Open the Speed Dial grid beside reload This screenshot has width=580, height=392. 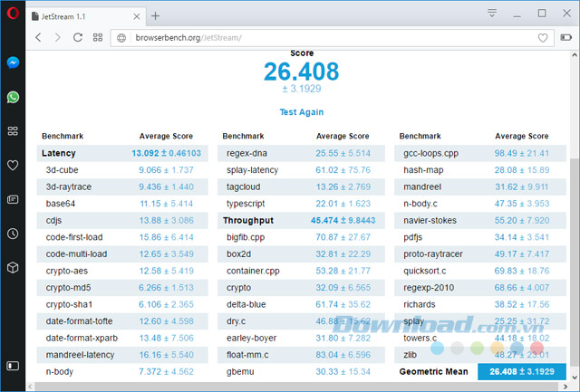click(x=98, y=38)
